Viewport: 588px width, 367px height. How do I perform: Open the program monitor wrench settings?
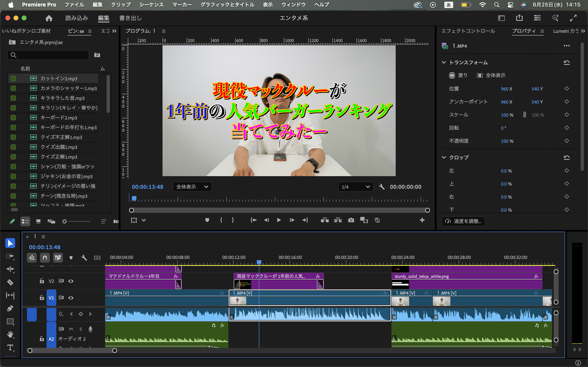(x=382, y=187)
